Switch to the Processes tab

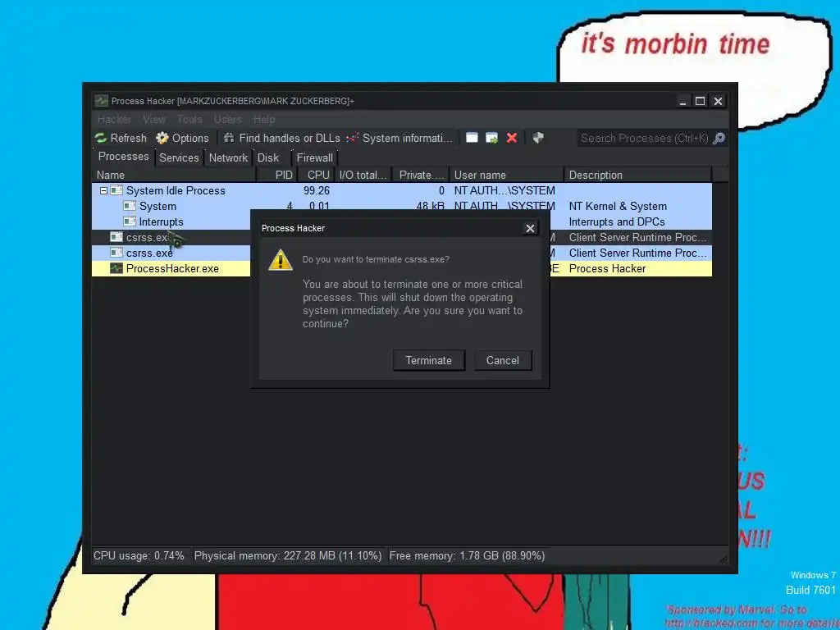(124, 157)
